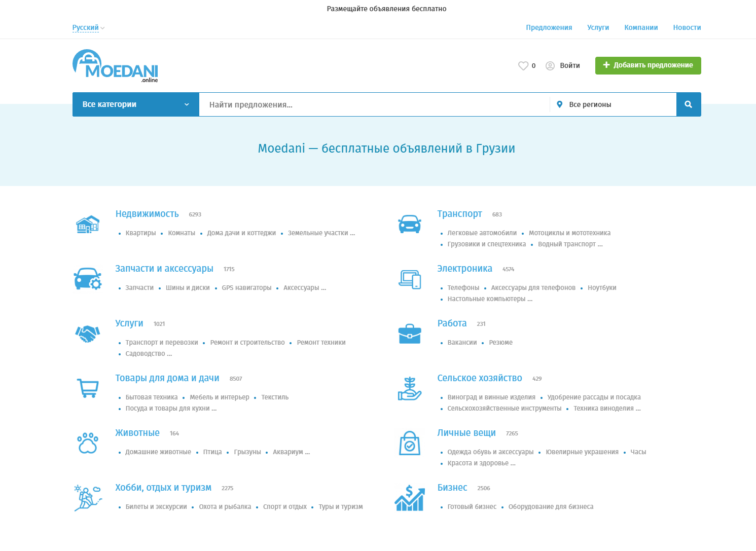Image resolution: width=756 pixels, height=551 pixels.
Task: Open the Электроника category heading
Action: tap(465, 269)
